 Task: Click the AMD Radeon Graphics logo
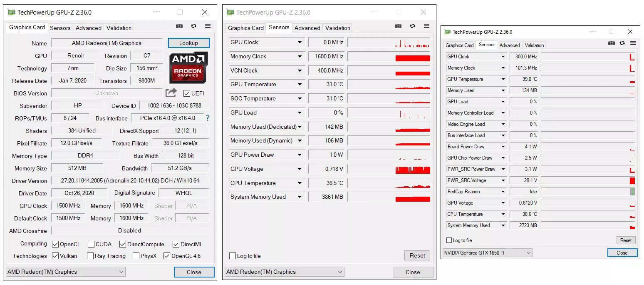tap(188, 67)
